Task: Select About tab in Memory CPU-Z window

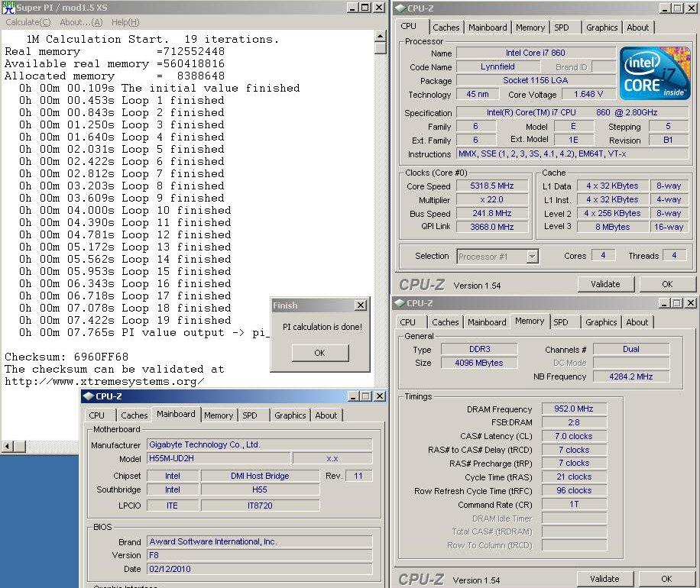Action: [x=637, y=322]
